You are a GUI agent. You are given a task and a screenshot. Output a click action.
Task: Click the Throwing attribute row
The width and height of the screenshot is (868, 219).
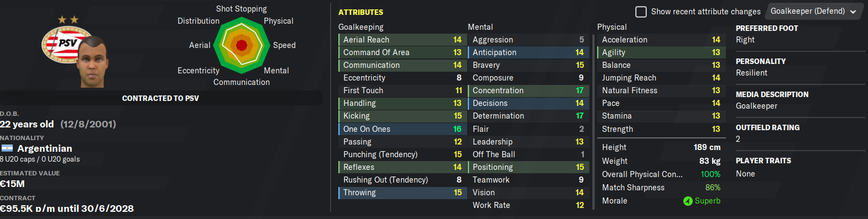pos(401,193)
